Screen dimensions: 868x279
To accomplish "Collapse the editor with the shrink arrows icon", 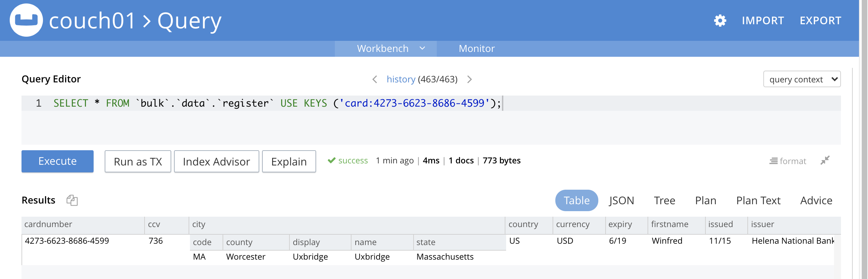I will (825, 161).
